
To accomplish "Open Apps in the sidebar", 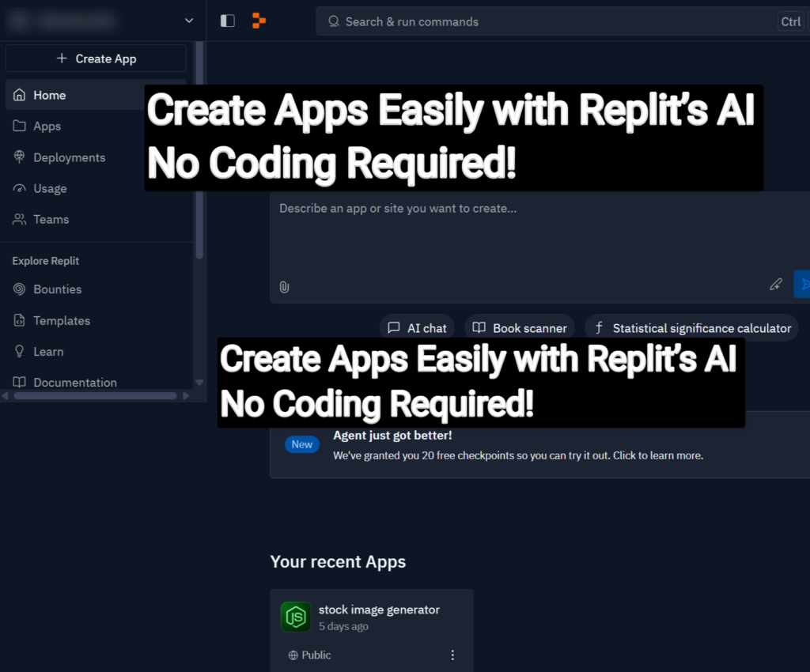I will pos(47,126).
